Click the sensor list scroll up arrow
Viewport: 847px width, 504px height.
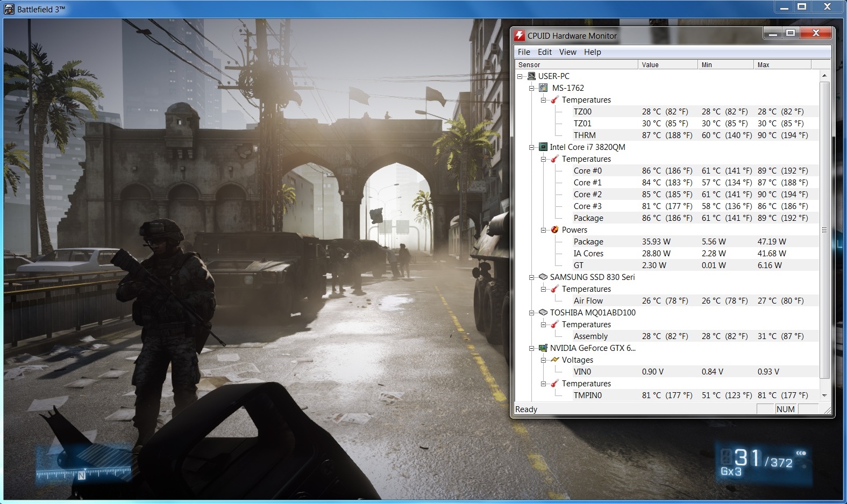(x=824, y=76)
